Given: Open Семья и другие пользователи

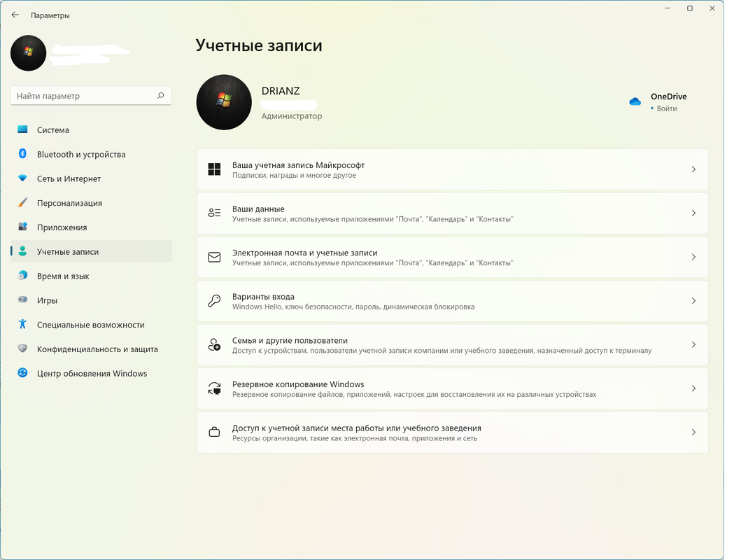Looking at the screenshot, I should (x=453, y=345).
